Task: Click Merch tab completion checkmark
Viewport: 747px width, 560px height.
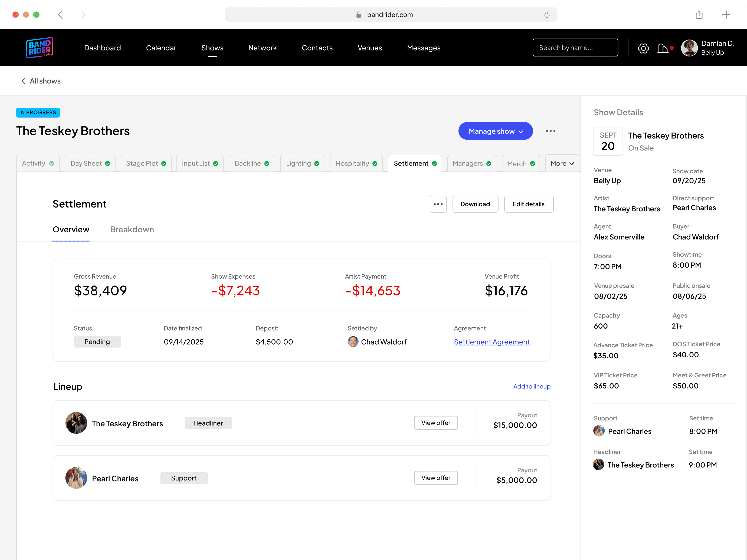Action: pyautogui.click(x=533, y=164)
